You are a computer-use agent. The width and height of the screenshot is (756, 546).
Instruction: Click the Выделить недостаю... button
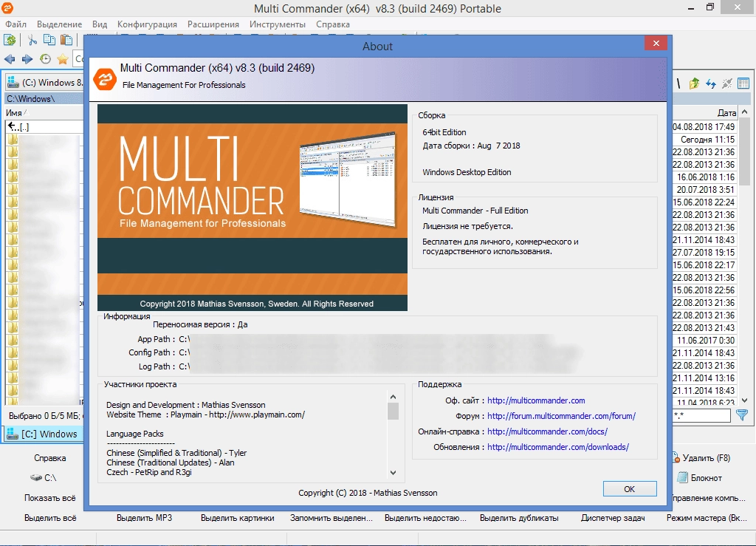tap(425, 518)
